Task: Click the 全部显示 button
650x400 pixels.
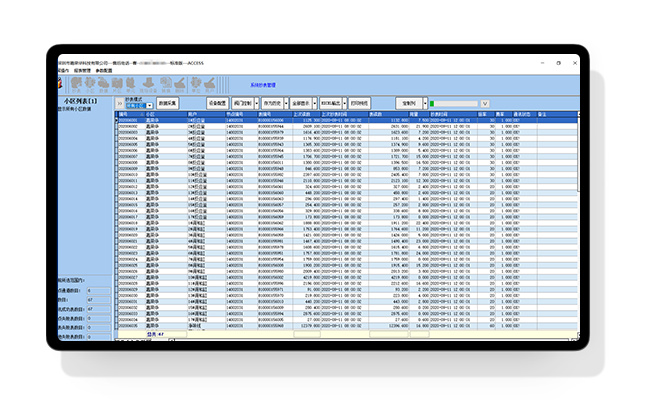Action: point(301,103)
